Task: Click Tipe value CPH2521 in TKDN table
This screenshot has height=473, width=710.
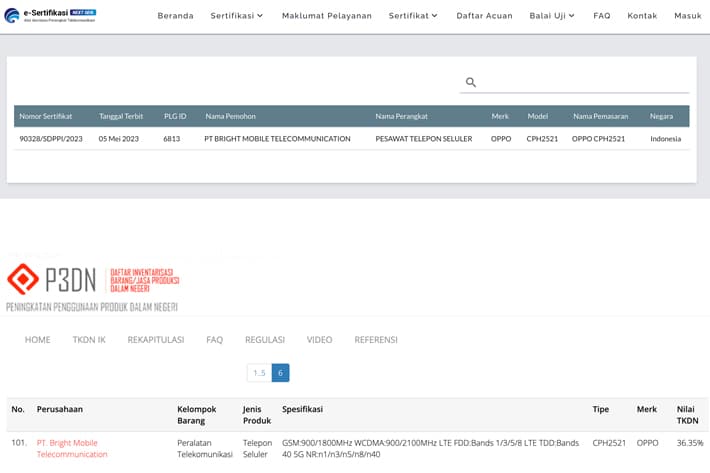Action: point(609,443)
